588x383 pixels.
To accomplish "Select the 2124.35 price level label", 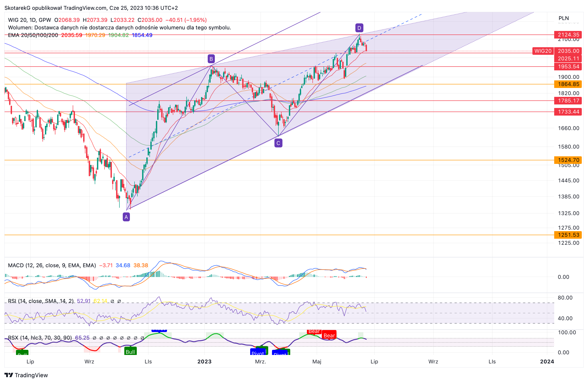I will (568, 35).
